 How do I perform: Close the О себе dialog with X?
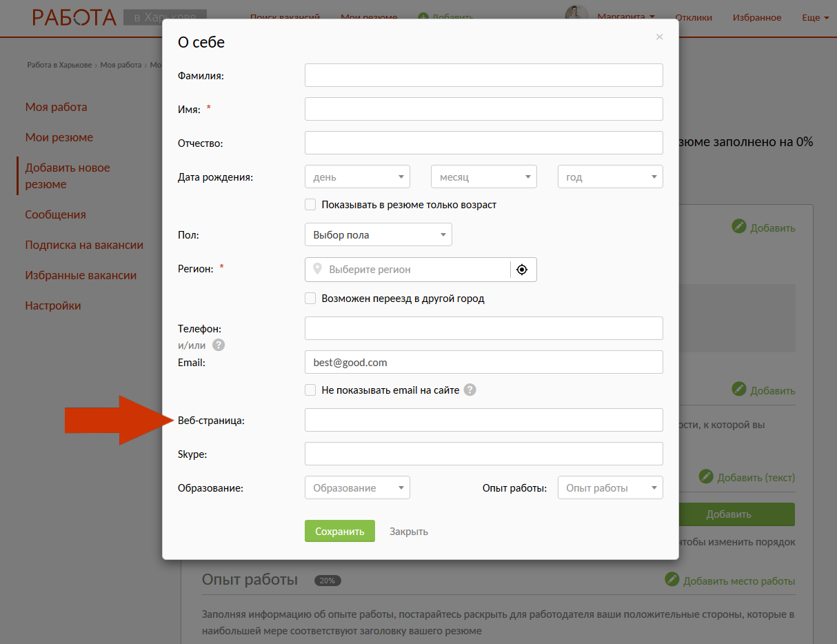(x=659, y=37)
